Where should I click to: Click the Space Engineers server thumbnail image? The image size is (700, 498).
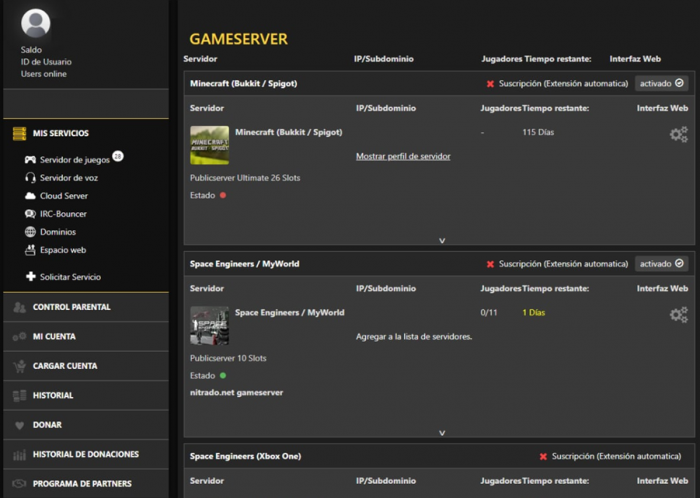tap(209, 325)
